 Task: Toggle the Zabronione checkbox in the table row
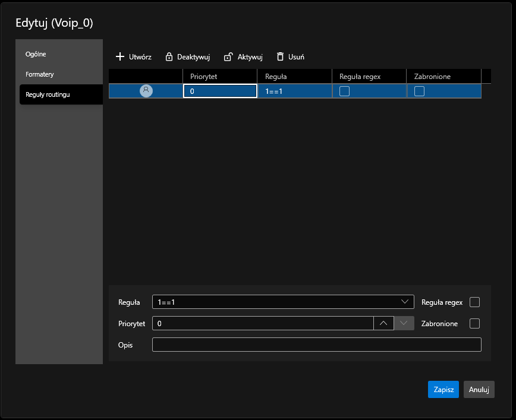pyautogui.click(x=419, y=91)
